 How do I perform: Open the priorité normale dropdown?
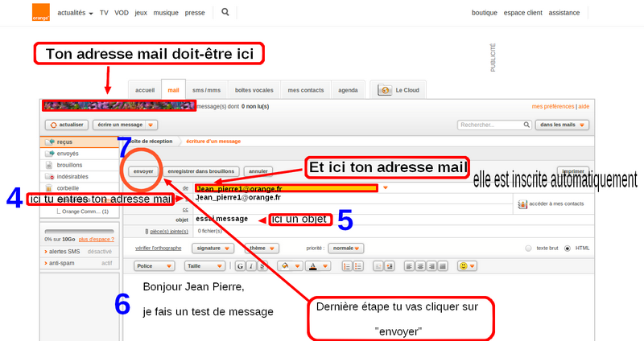click(346, 249)
